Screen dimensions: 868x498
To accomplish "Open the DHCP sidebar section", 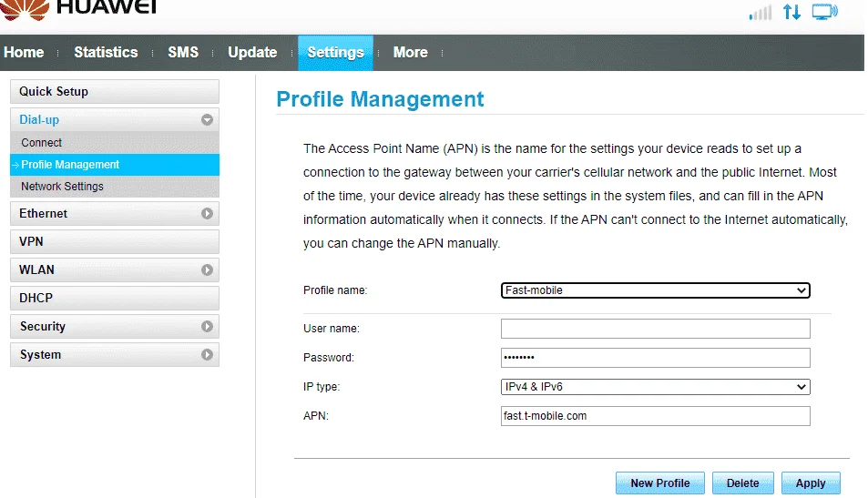I will tap(115, 299).
